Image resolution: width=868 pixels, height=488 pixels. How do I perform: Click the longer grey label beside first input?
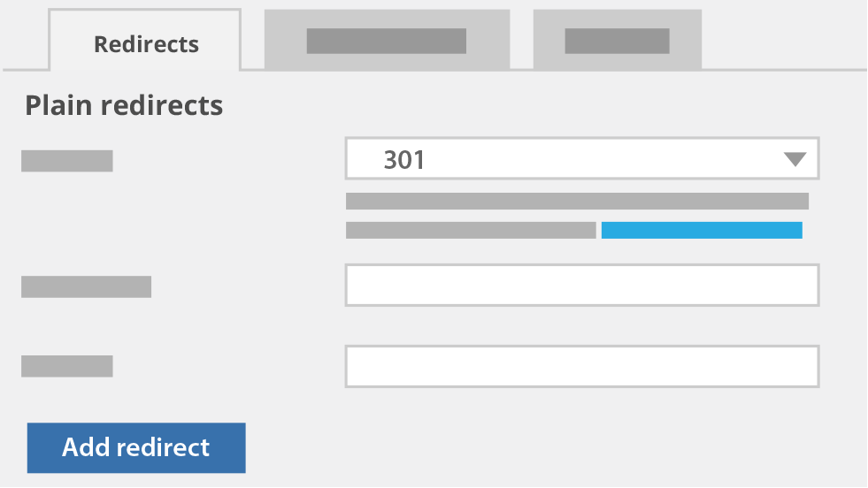87,286
